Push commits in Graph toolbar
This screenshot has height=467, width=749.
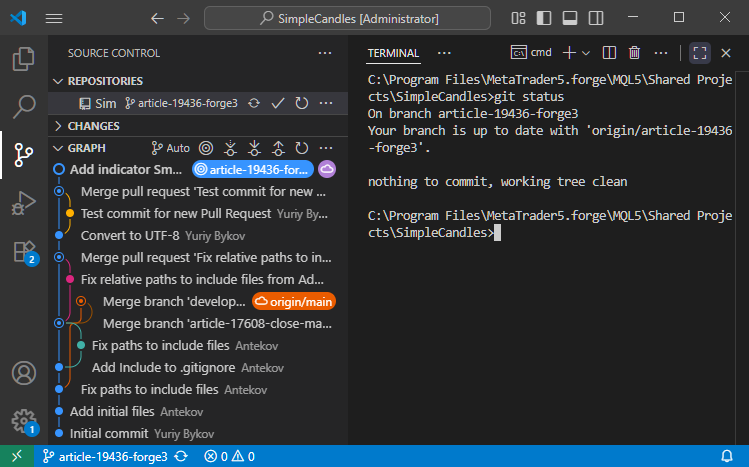[x=278, y=148]
